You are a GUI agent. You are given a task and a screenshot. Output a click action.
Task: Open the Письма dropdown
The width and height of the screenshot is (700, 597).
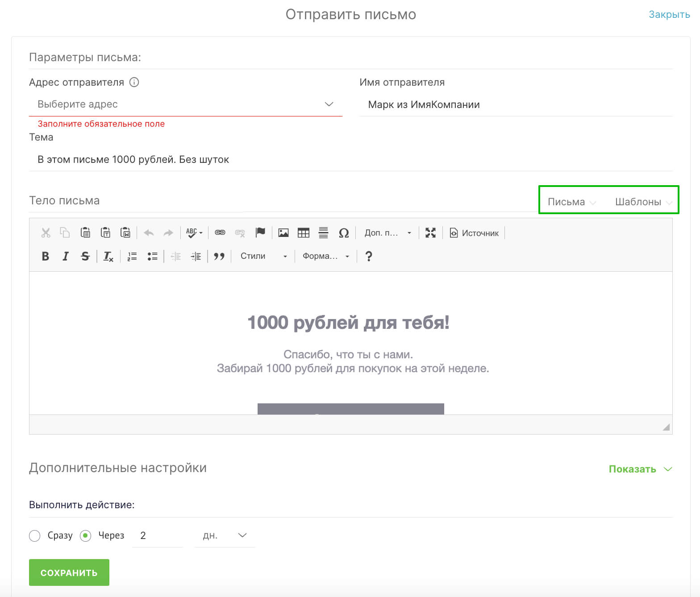(x=572, y=202)
